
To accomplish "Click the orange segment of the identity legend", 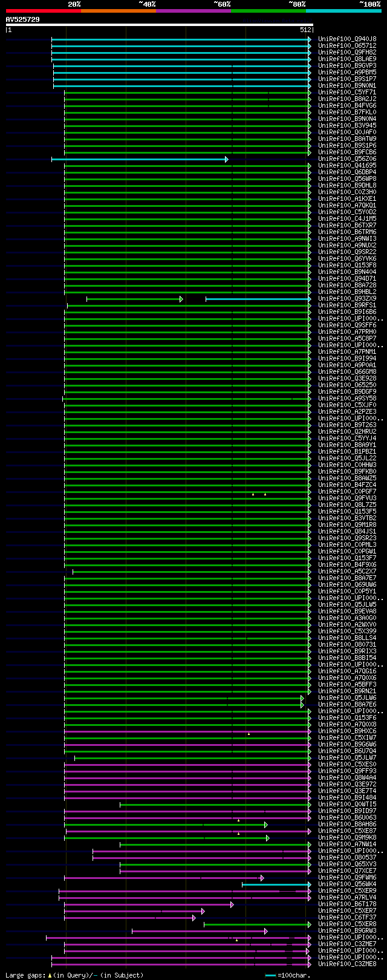I will pos(118,11).
